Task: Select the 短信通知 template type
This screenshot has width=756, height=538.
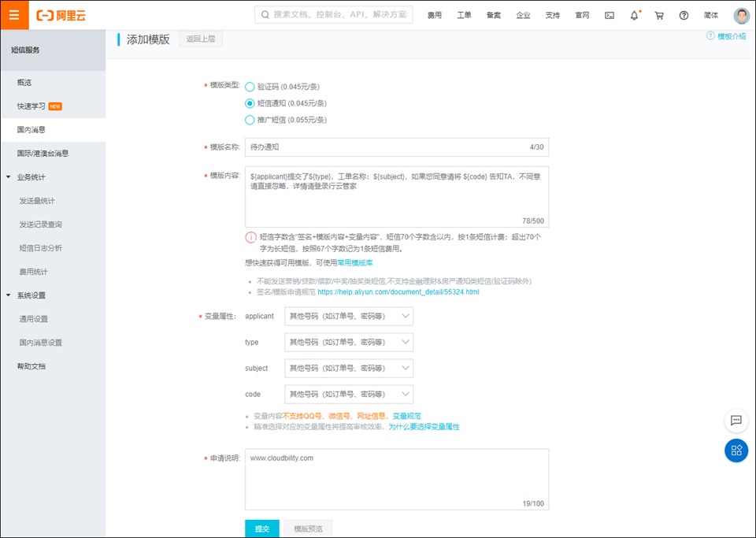Action: coord(250,103)
